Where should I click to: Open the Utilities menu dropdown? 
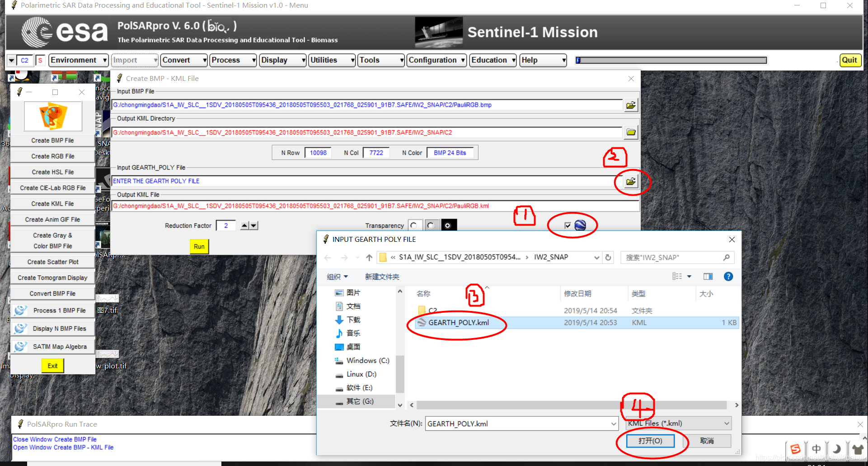(332, 60)
